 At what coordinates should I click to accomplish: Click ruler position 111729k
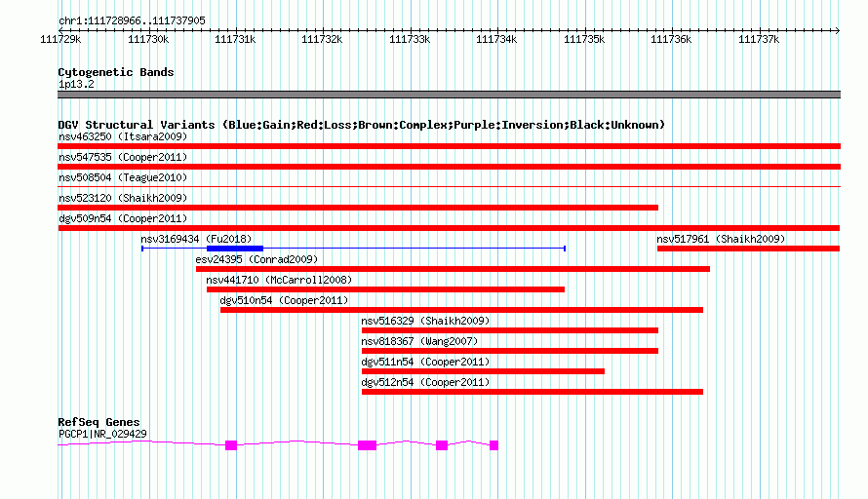pos(60,39)
